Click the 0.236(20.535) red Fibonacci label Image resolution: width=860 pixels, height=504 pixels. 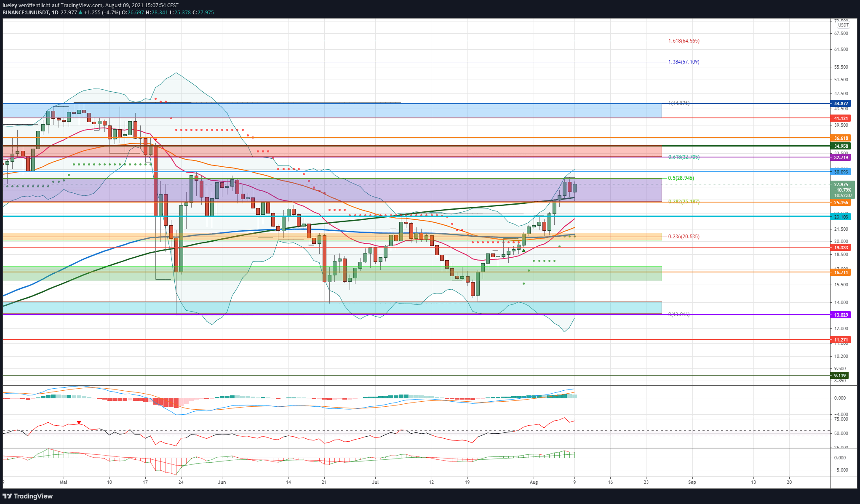point(684,237)
